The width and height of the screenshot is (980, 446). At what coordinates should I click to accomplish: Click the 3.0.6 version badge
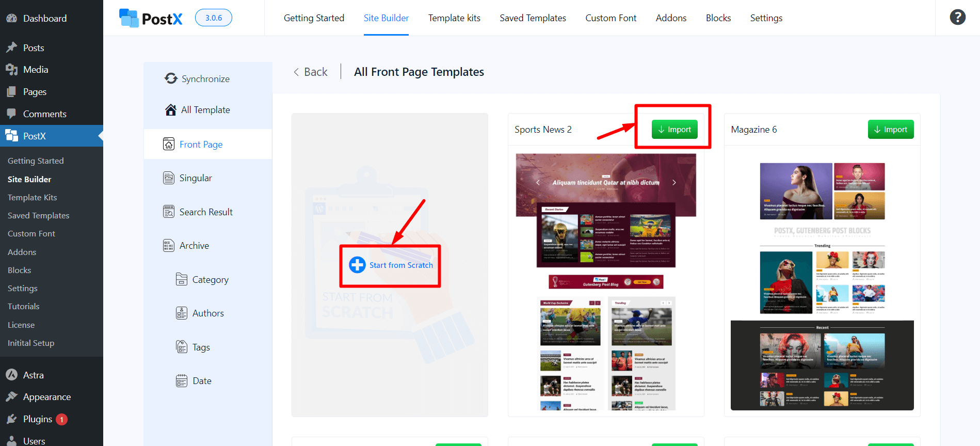pyautogui.click(x=214, y=18)
